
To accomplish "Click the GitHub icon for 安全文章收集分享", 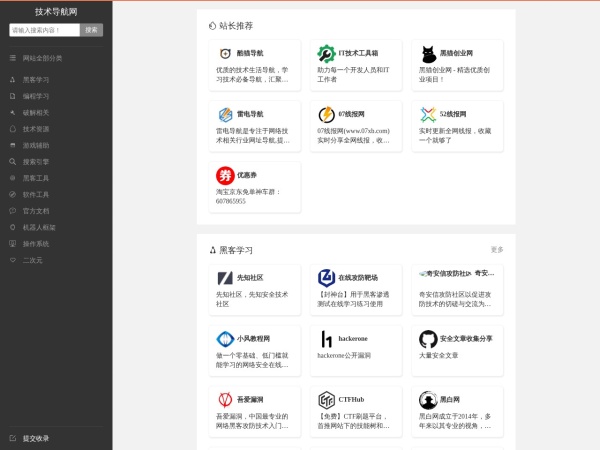I will [x=428, y=339].
